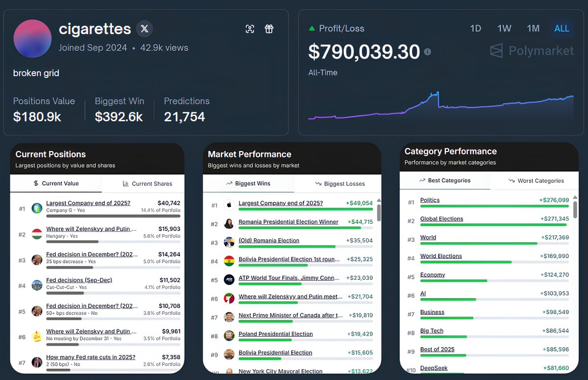The height and width of the screenshot is (380, 588).
Task: Click the gift rewards icon
Action: 269,29
